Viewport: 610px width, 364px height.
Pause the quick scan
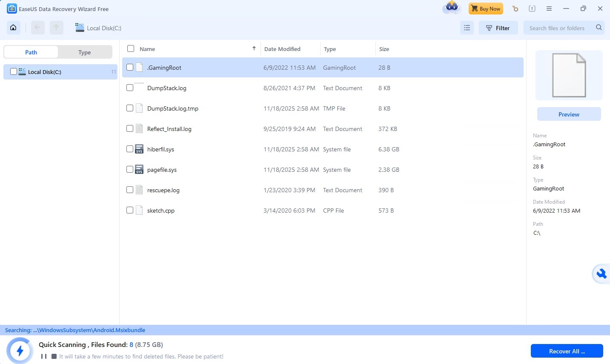pos(43,356)
